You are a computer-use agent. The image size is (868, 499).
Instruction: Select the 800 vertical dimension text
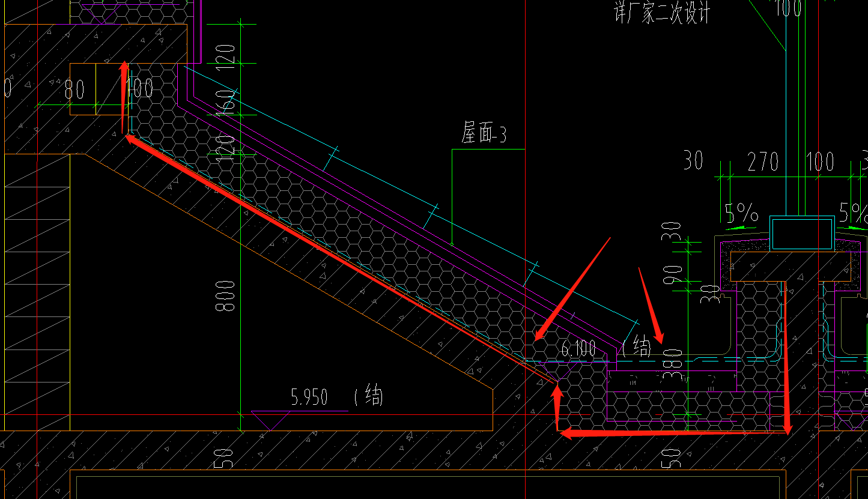point(225,295)
